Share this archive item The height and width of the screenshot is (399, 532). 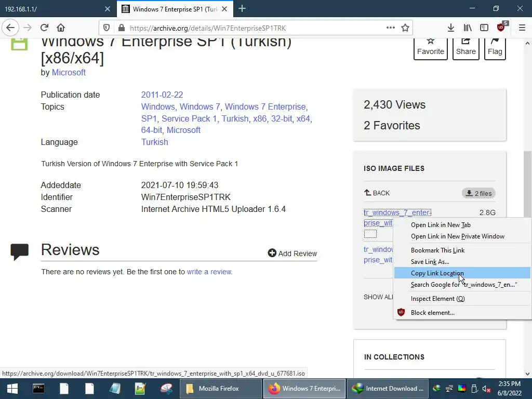click(466, 48)
